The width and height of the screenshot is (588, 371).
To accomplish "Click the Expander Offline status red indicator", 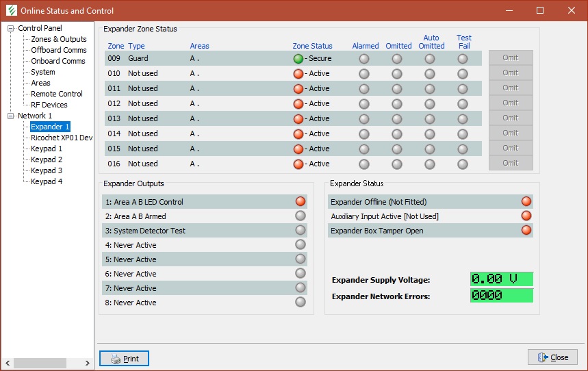I will (x=526, y=202).
